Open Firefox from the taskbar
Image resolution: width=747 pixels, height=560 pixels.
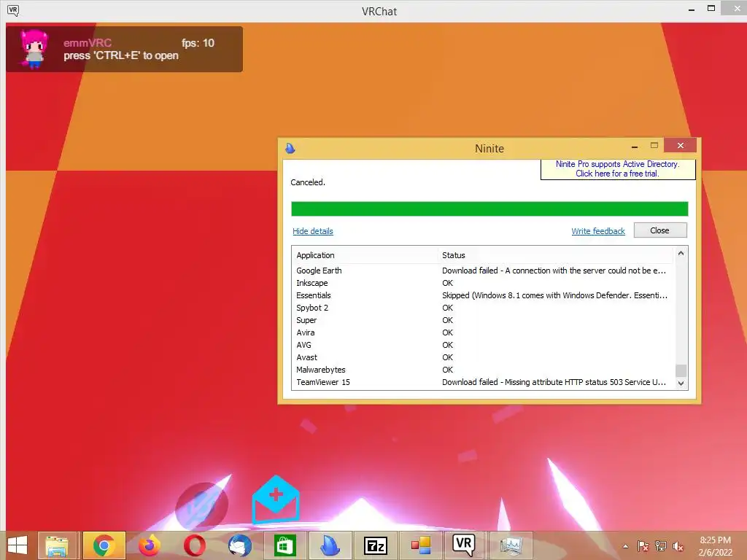point(149,545)
